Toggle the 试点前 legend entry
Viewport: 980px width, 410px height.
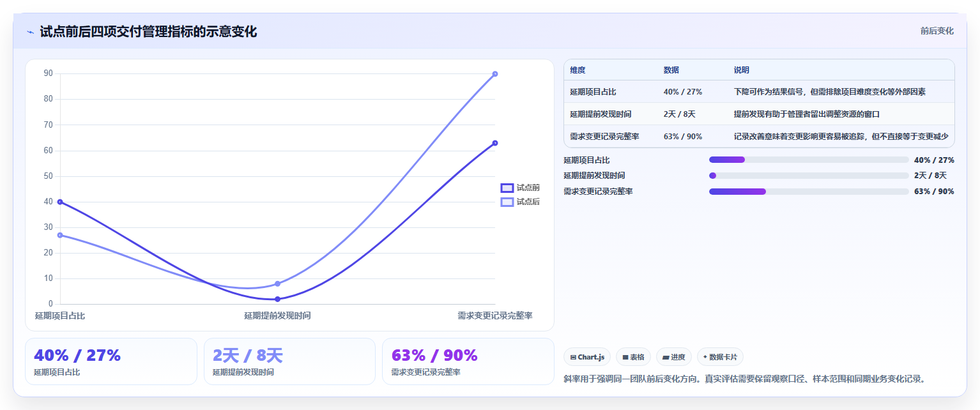tap(520, 188)
